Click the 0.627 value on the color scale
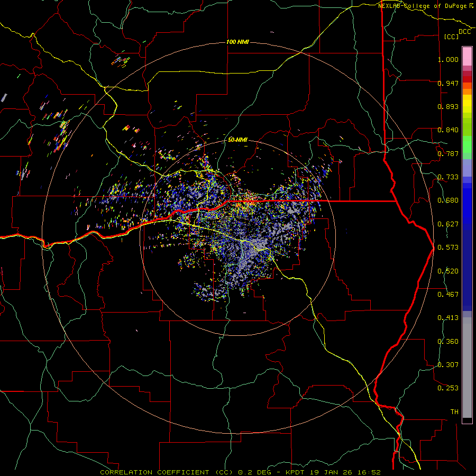The image size is (476, 476). 448,224
